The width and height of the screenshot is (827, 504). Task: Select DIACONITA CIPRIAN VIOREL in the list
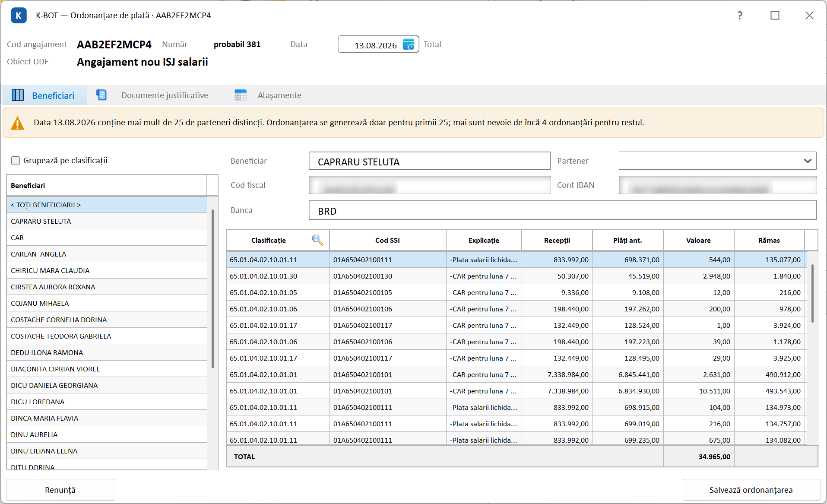107,369
